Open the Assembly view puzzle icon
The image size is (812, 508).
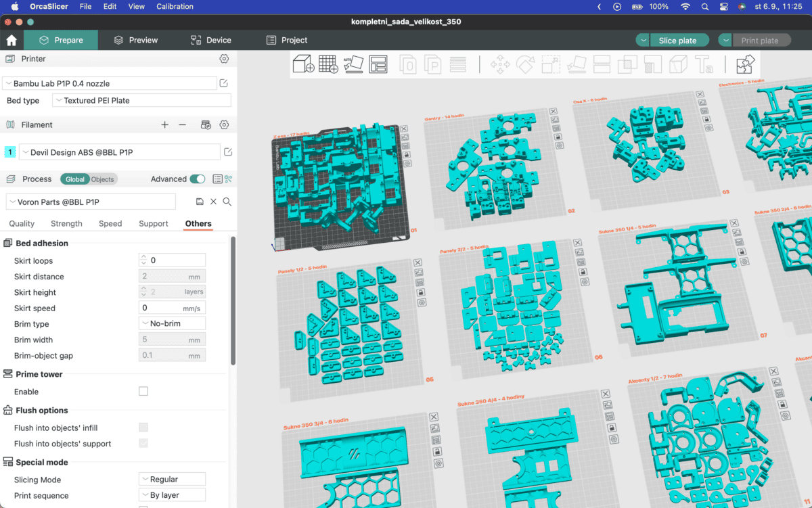[745, 64]
